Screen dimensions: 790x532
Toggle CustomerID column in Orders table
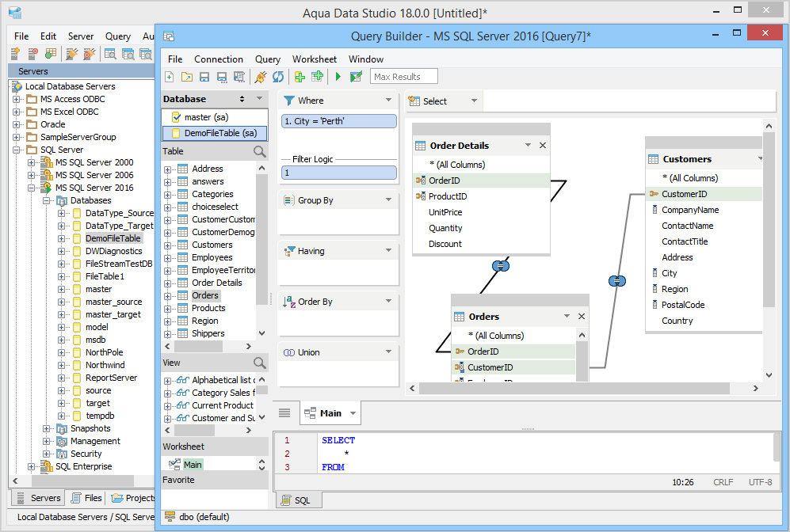click(513, 367)
